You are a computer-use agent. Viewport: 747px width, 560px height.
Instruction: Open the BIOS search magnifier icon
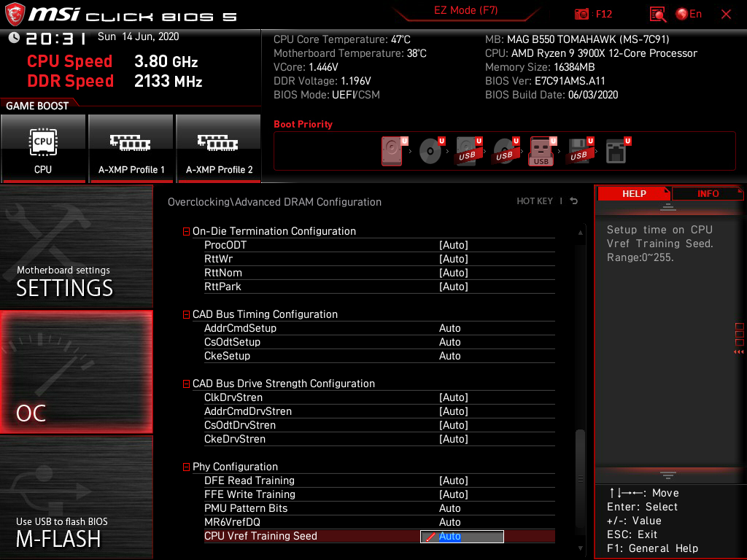(x=657, y=15)
